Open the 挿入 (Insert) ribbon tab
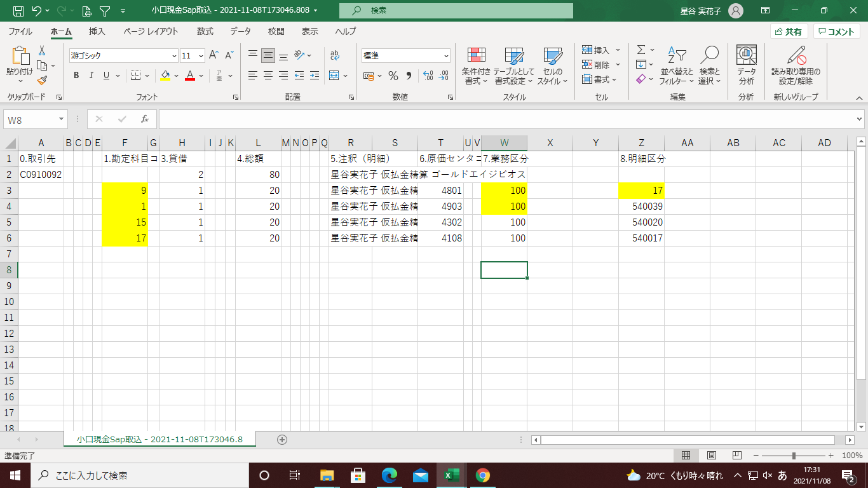Viewport: 868px width, 488px height. coord(97,31)
